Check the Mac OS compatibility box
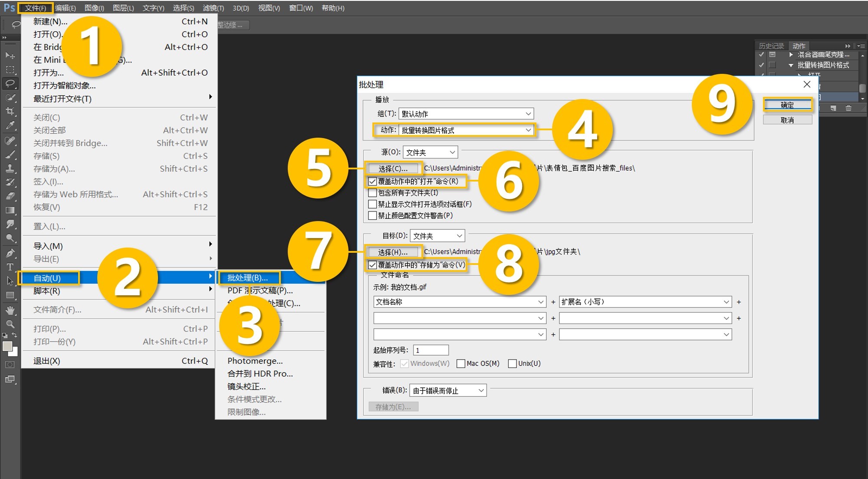Viewport: 868px width, 479px height. 461,363
